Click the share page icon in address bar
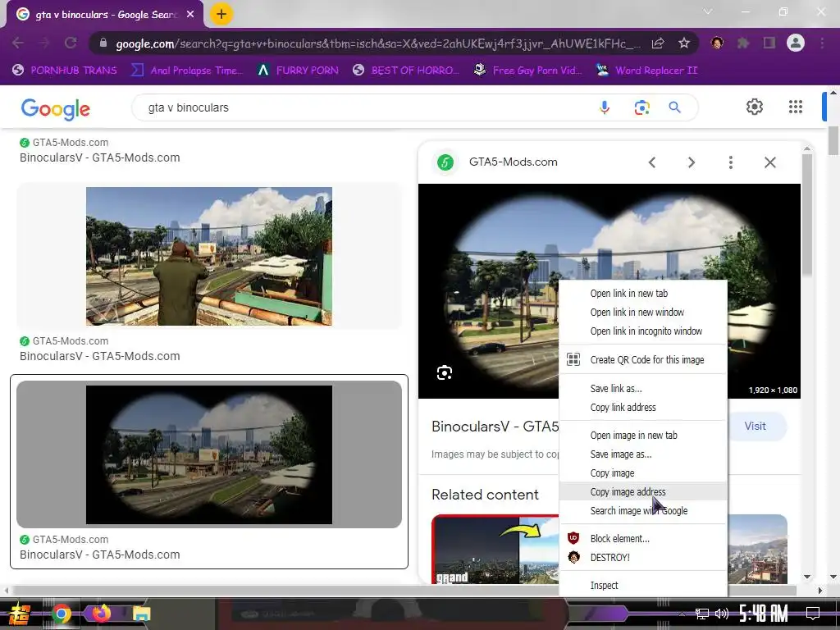This screenshot has width=840, height=630. point(658,43)
